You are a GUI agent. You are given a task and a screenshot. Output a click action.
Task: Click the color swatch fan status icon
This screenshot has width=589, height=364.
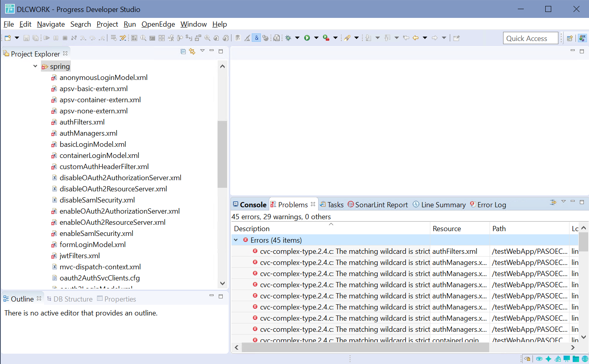coord(558,359)
